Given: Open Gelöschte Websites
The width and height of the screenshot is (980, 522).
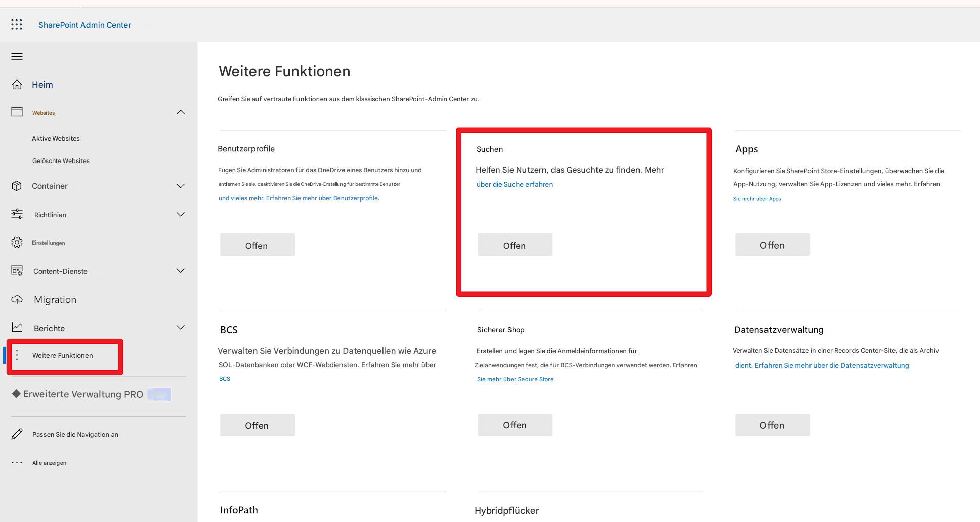Looking at the screenshot, I should click(61, 161).
